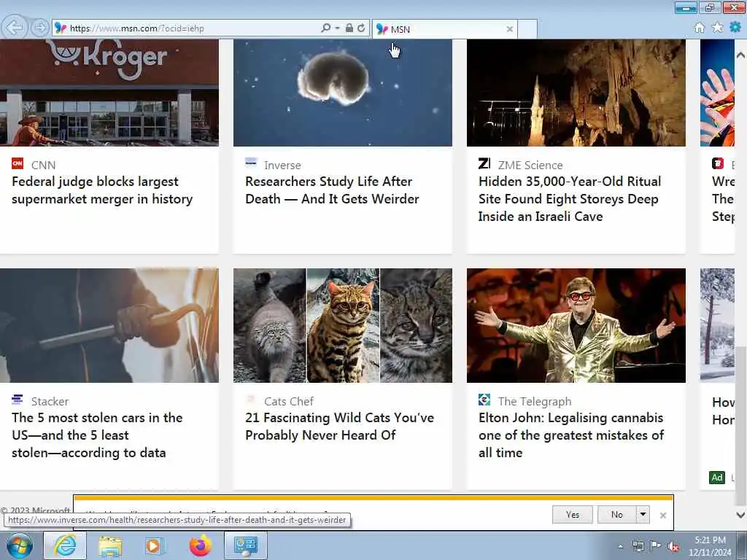
Task: Read 'Elton John: Legalising cannabis' article
Action: click(x=571, y=435)
